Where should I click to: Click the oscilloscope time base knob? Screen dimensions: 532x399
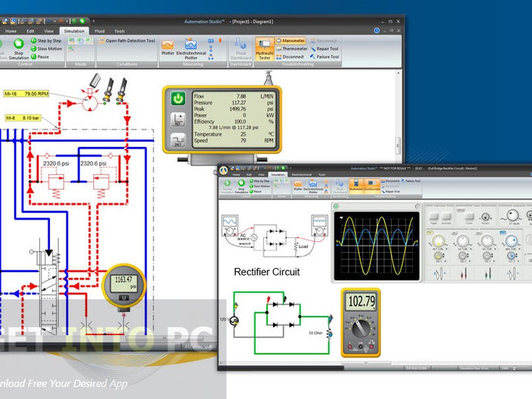[512, 215]
